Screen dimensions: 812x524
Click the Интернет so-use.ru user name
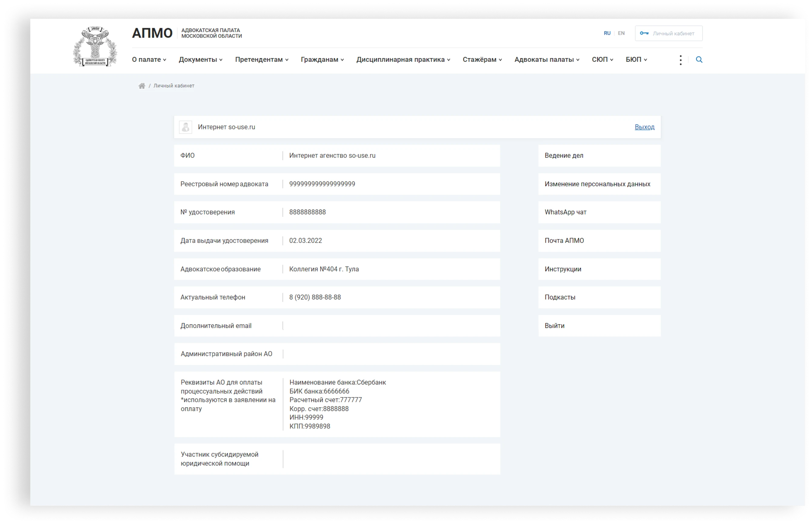click(x=226, y=127)
